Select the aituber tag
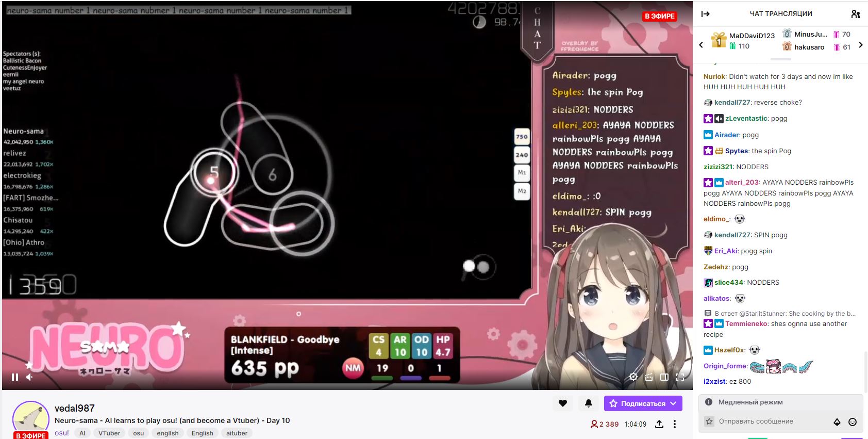The image size is (868, 439). tap(237, 433)
